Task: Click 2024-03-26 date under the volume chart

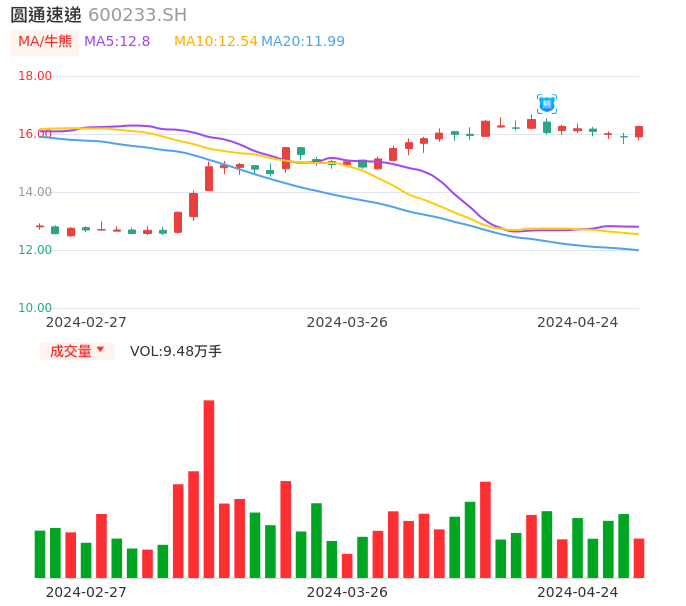Action: pyautogui.click(x=347, y=592)
